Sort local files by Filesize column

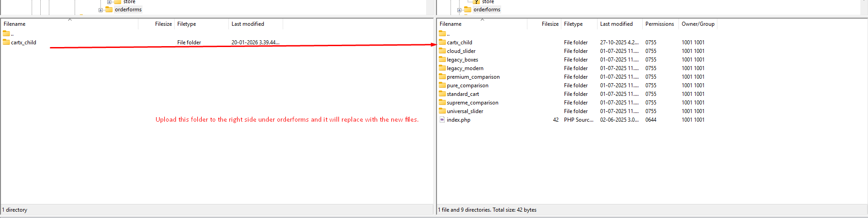point(163,24)
